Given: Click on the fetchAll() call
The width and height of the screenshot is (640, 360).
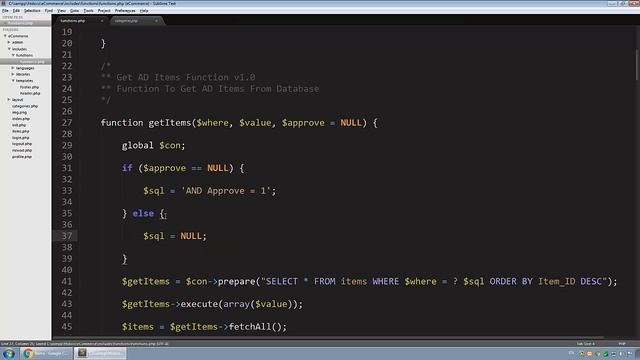Looking at the screenshot, I should pyautogui.click(x=258, y=327).
